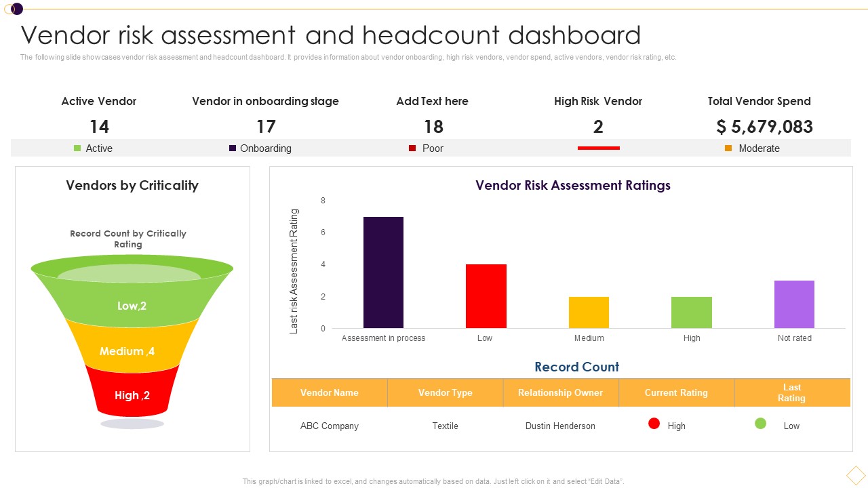
Task: Click the yellow Medium rating bar
Action: click(x=589, y=312)
